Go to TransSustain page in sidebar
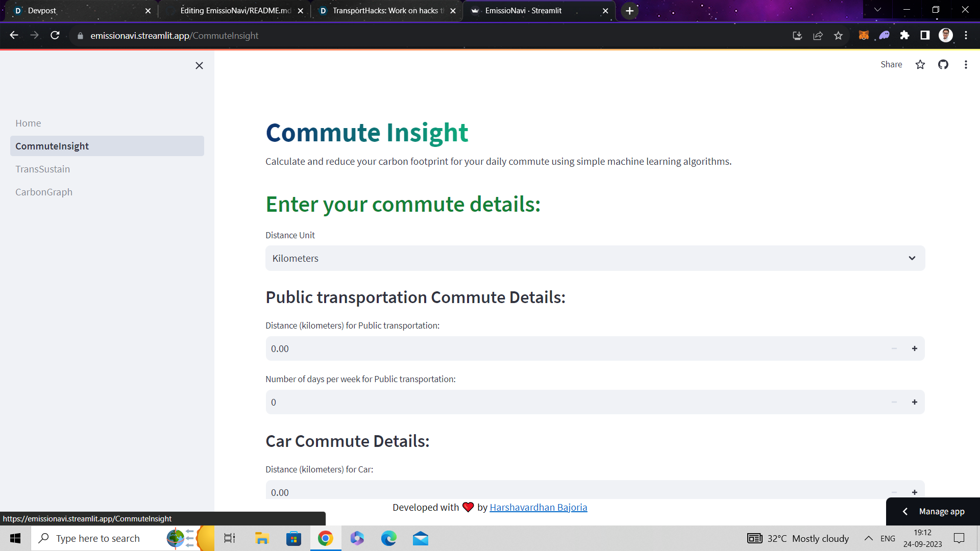The width and height of the screenshot is (980, 551). click(x=43, y=169)
